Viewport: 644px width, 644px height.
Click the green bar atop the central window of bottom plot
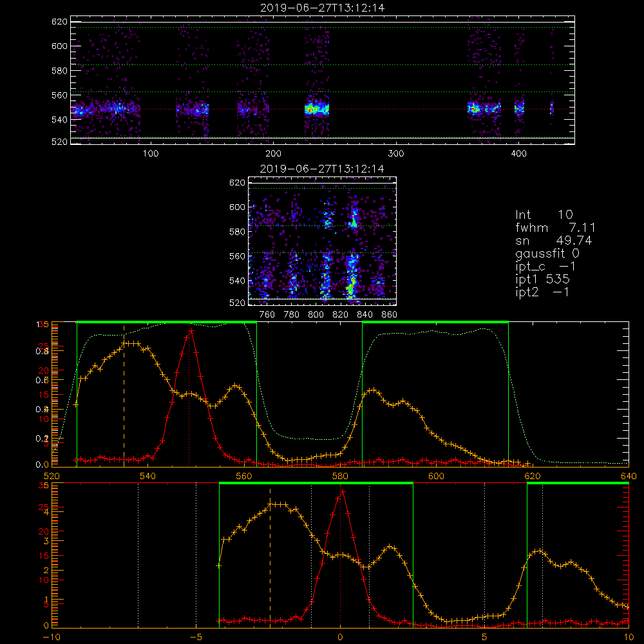point(316,484)
